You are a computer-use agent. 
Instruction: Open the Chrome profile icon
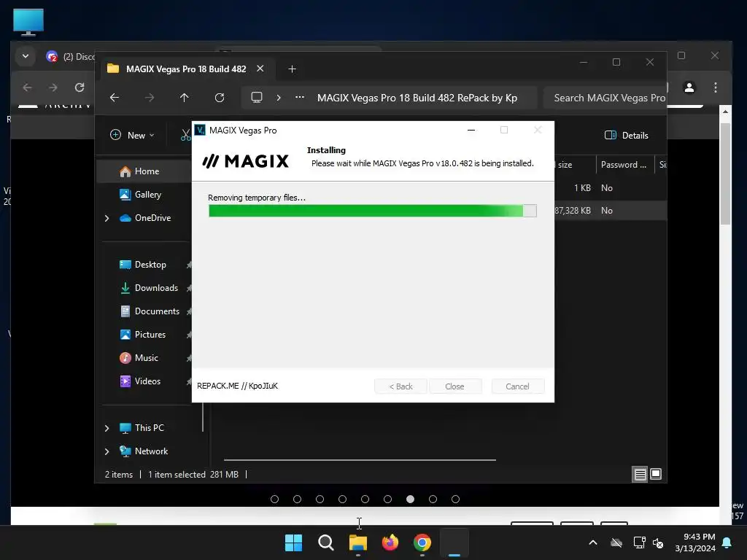(x=689, y=87)
